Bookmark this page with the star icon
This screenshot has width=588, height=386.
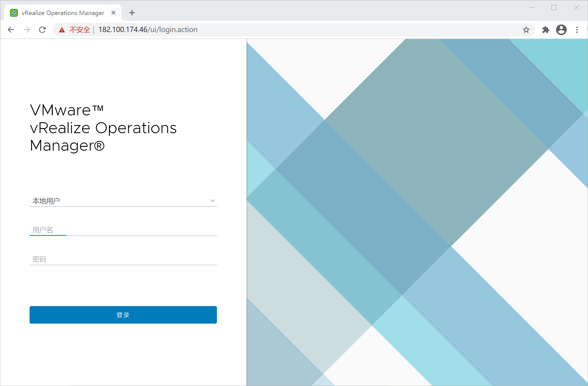pyautogui.click(x=526, y=30)
